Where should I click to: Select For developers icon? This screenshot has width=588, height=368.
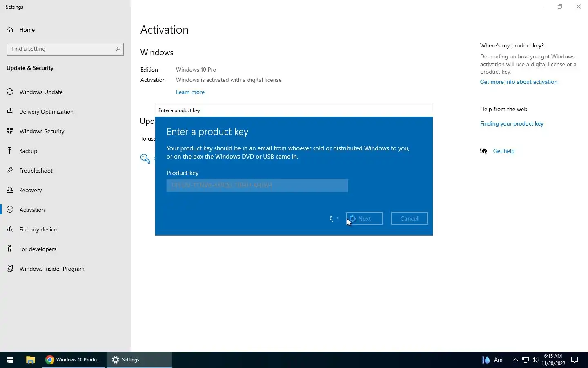(10, 249)
